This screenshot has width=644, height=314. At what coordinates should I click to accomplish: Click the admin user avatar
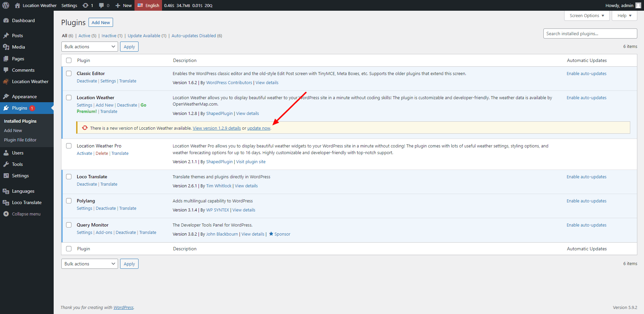pyautogui.click(x=638, y=5)
